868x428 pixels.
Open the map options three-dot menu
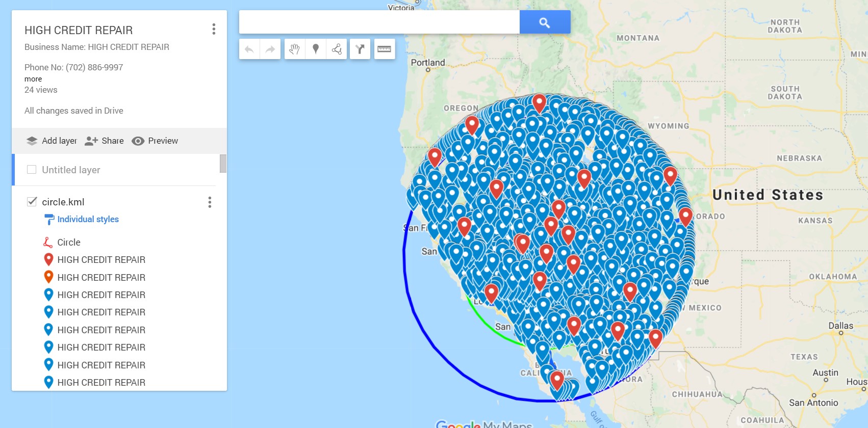(x=214, y=29)
